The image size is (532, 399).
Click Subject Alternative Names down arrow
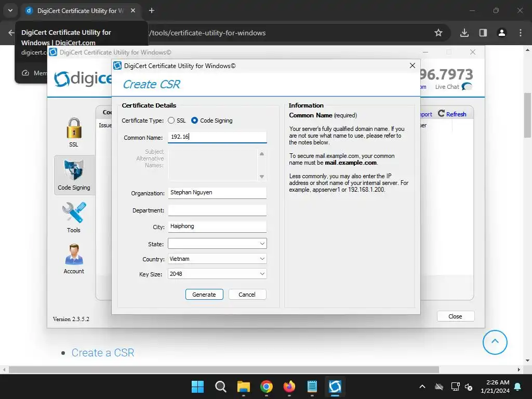tap(262, 177)
